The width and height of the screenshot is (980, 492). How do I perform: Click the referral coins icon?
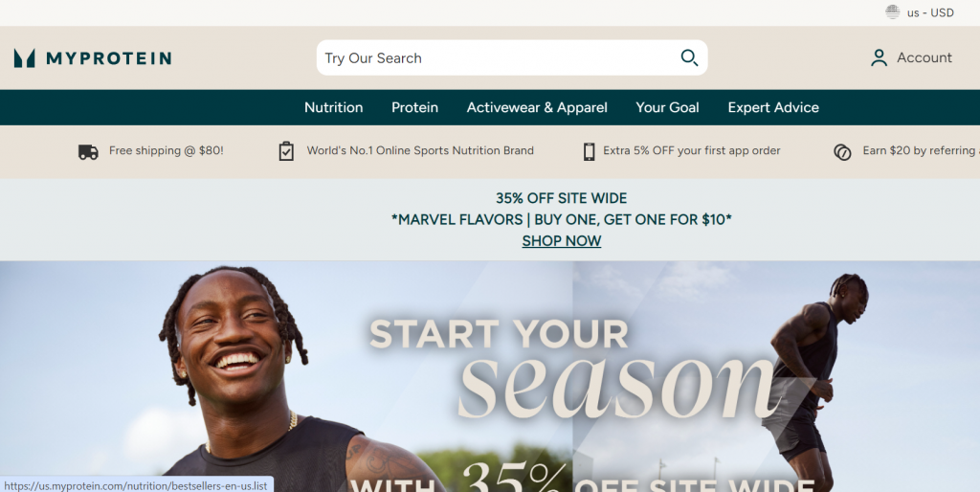(x=842, y=152)
